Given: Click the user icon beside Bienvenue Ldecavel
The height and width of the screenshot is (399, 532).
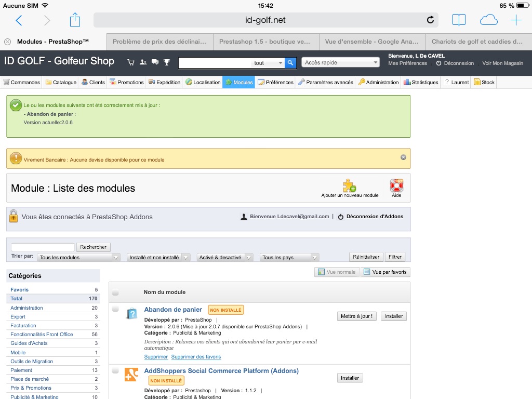Looking at the screenshot, I should pos(244,217).
